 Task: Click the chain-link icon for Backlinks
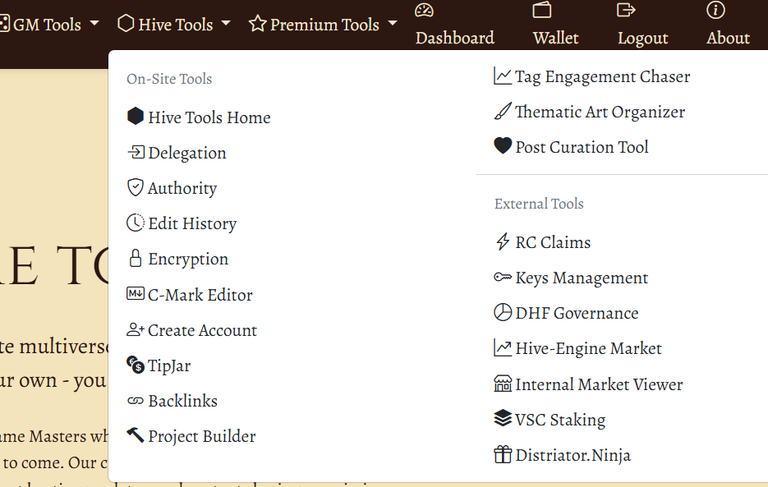[x=135, y=401]
